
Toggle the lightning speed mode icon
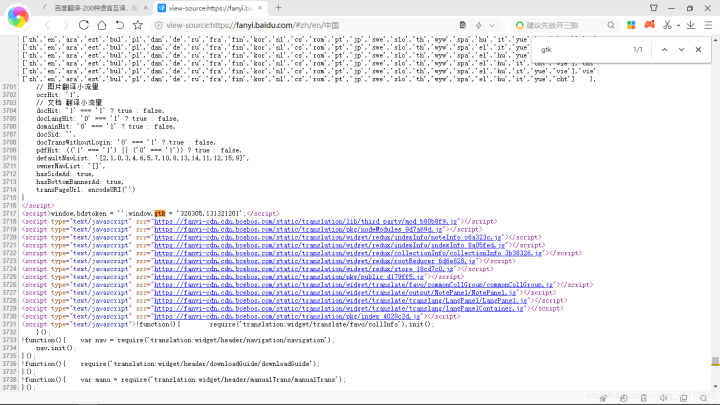point(478,25)
